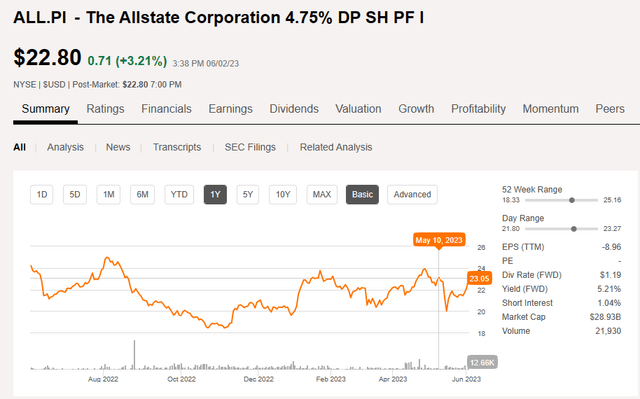Toggle the active 1Y range button
640x399 pixels.
point(215,195)
